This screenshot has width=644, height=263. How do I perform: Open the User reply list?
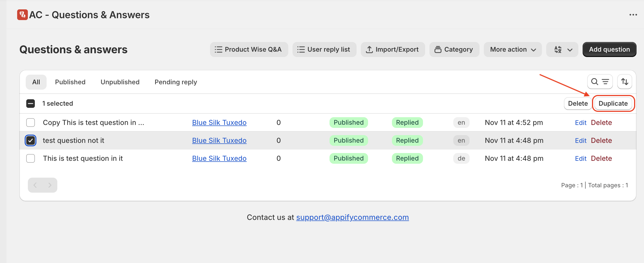pyautogui.click(x=324, y=49)
